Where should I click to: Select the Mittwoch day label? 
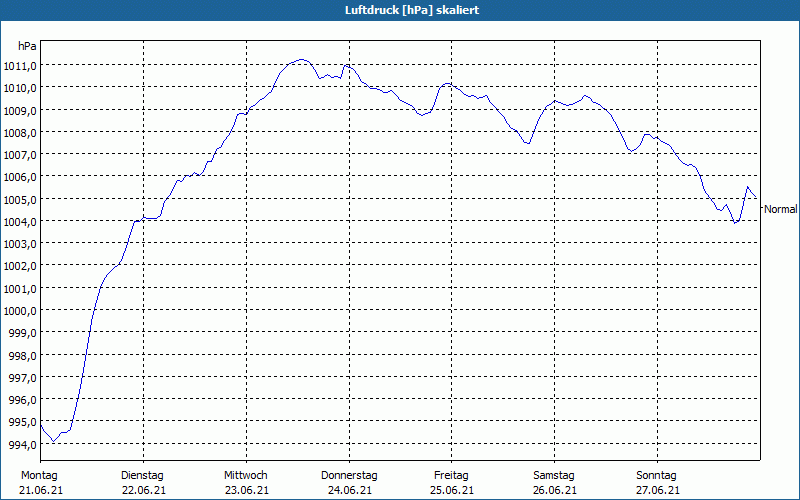pos(245,476)
